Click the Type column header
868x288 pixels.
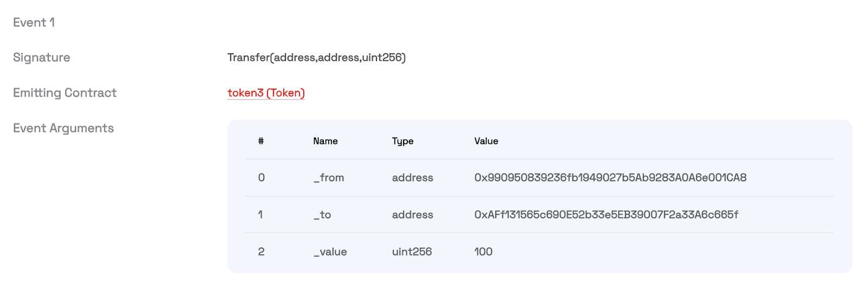(403, 141)
